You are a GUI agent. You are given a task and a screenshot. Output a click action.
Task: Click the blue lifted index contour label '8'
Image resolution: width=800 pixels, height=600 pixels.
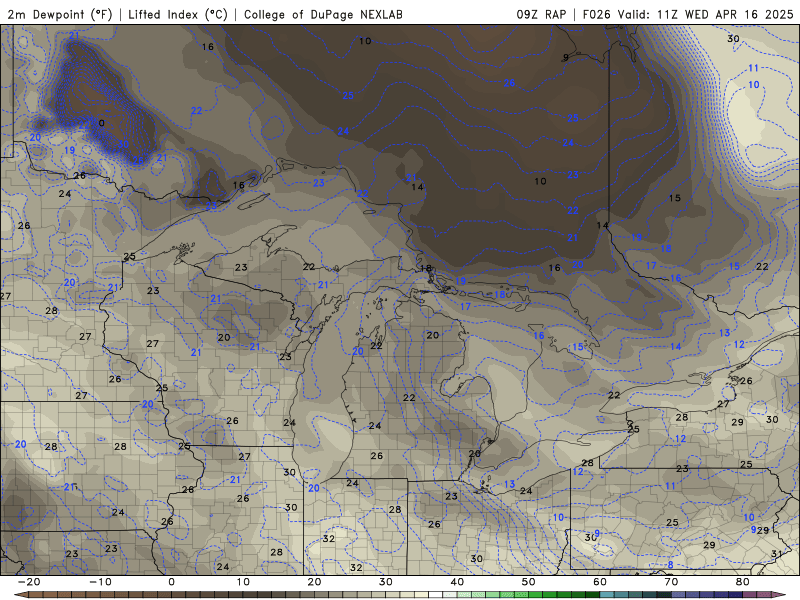[x=670, y=564]
